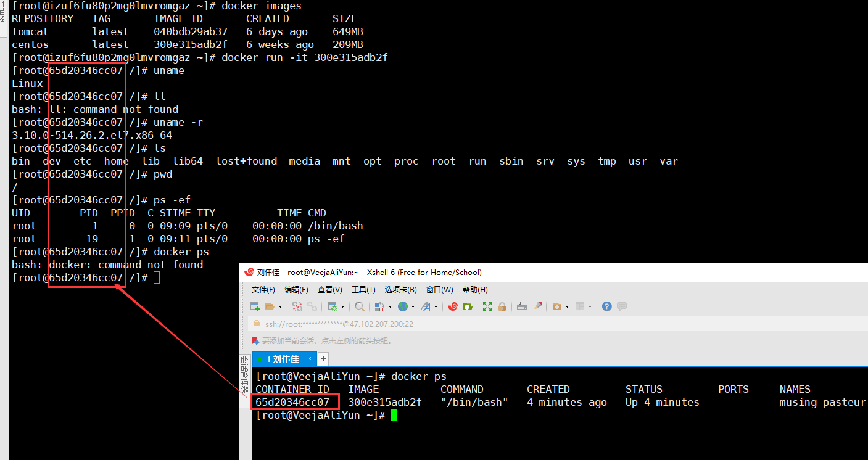Click '649MB' size value
The image size is (868, 460).
tap(348, 31)
